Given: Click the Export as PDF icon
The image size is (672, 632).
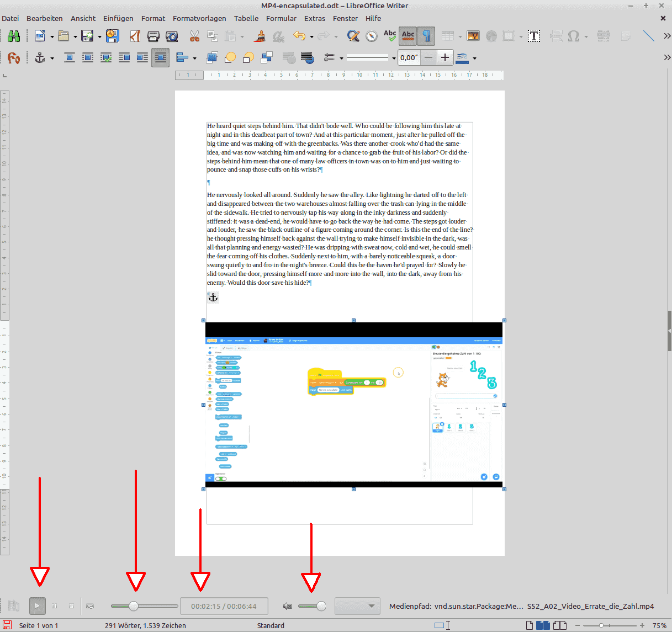Looking at the screenshot, I should click(x=135, y=36).
